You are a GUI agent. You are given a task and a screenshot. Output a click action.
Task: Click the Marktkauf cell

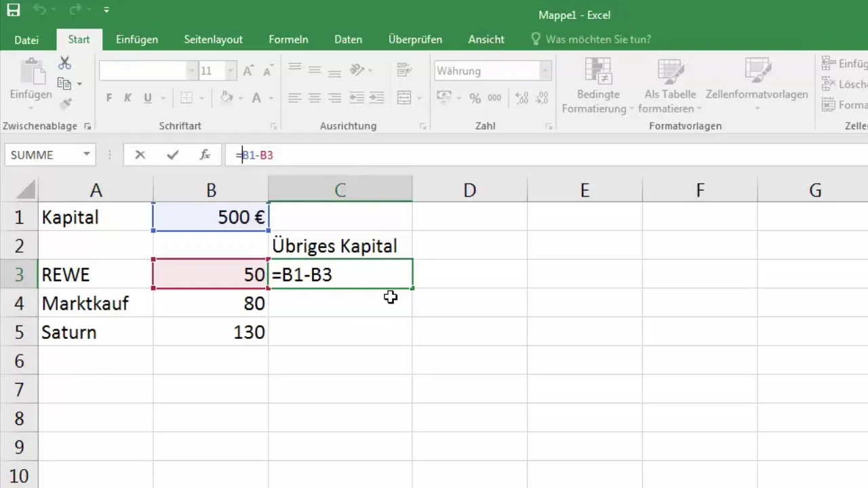[96, 303]
